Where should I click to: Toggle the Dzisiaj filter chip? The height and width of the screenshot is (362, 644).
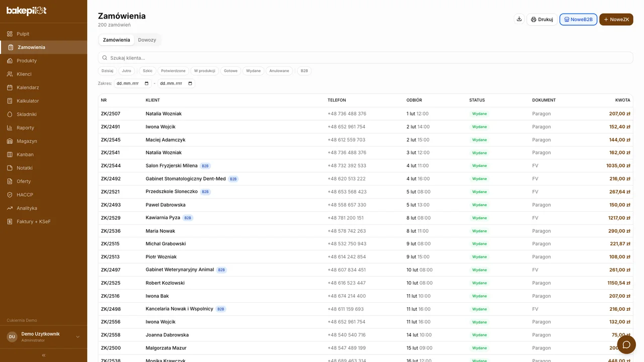[x=107, y=71]
